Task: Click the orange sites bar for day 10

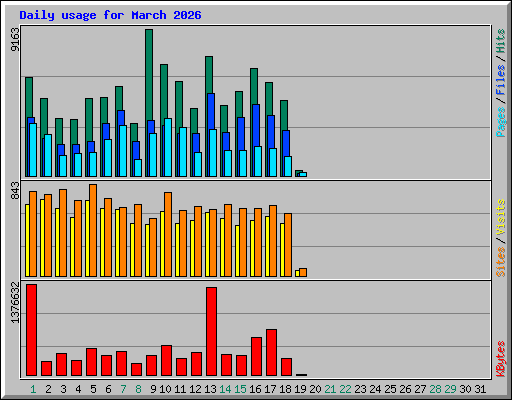Action: (x=168, y=234)
